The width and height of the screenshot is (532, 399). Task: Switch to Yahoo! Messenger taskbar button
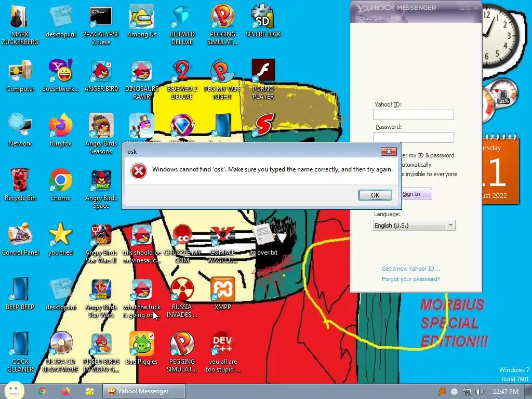click(144, 391)
